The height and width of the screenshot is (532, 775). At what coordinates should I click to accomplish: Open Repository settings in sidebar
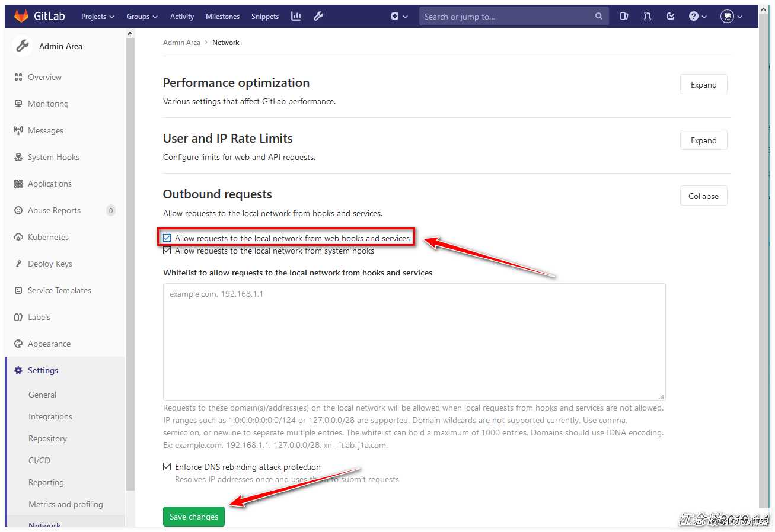pos(47,438)
